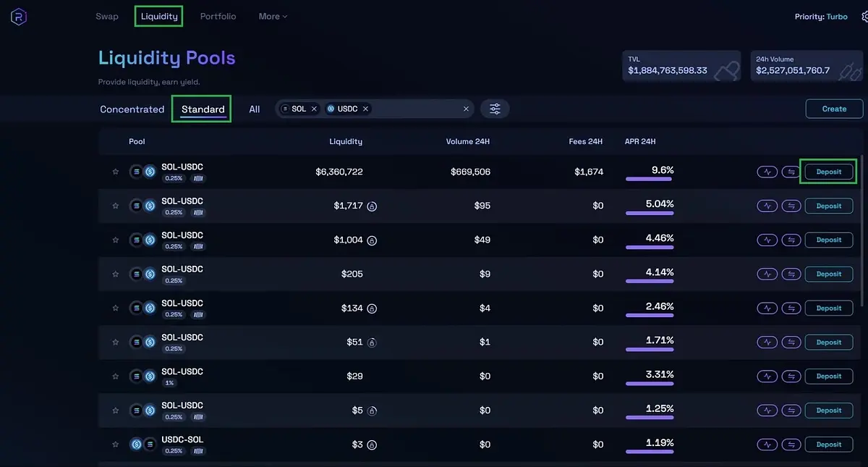Click Create pool button
Image resolution: width=868 pixels, height=467 pixels.
pos(834,109)
